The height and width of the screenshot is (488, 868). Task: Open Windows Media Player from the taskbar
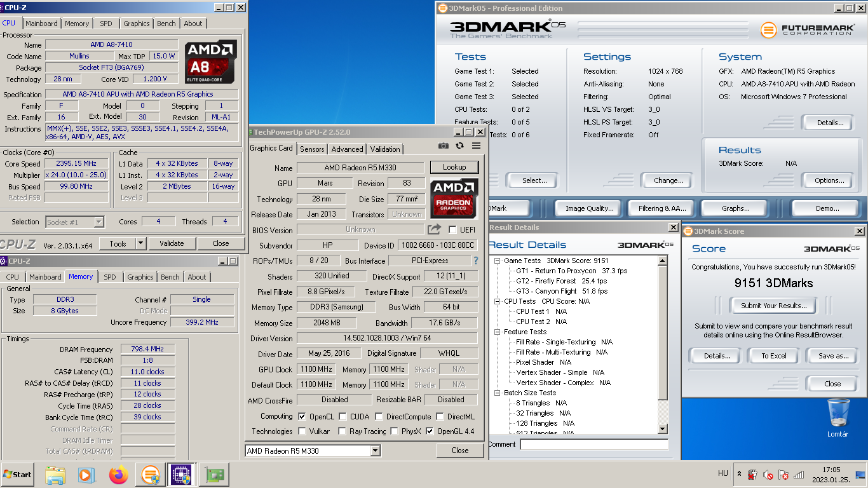tap(86, 475)
